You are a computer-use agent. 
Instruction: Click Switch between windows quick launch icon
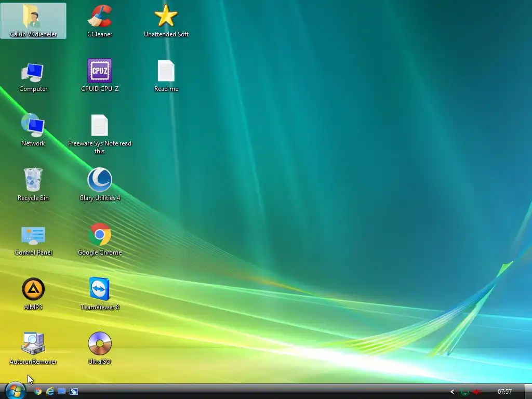(x=74, y=391)
